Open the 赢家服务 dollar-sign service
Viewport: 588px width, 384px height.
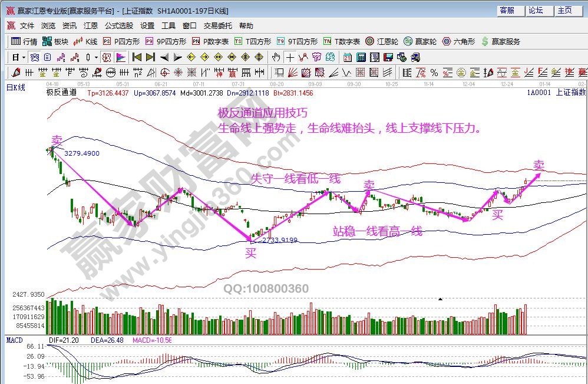pos(501,41)
